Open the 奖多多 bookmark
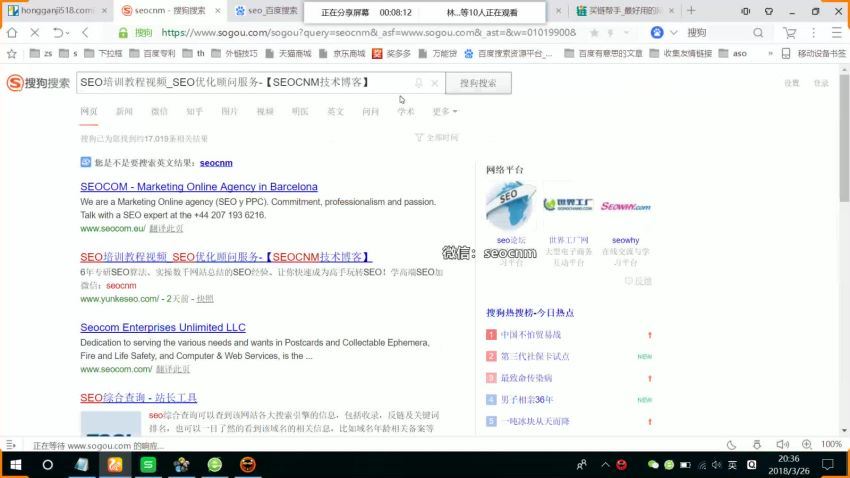The height and width of the screenshot is (478, 850). click(391, 54)
